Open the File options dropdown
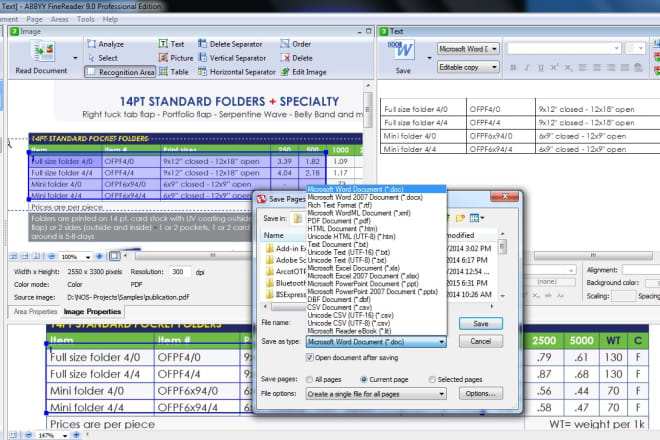Image resolution: width=660 pixels, height=440 pixels. pos(376,394)
